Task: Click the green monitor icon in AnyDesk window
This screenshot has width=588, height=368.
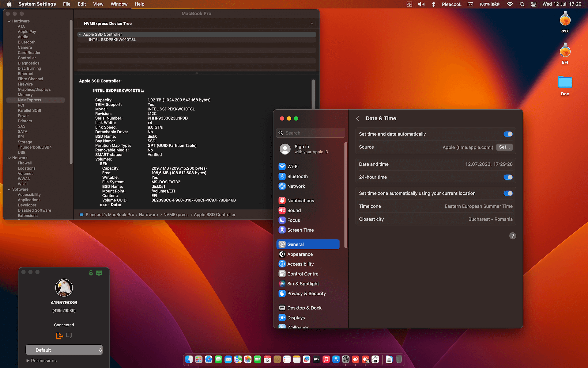Action: (99, 273)
